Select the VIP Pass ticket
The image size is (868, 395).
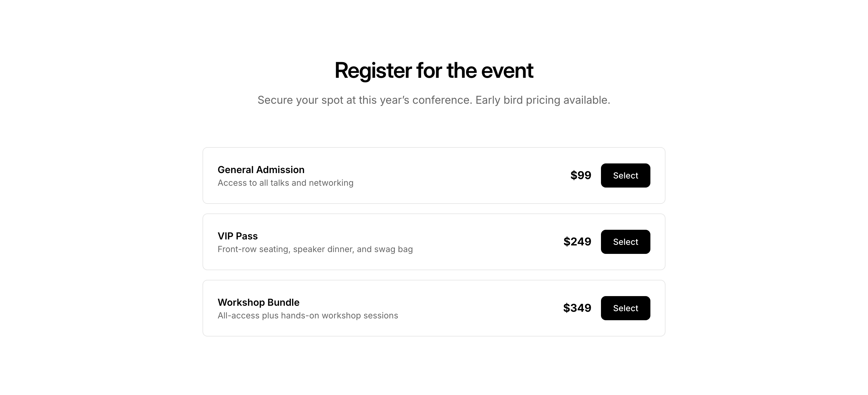point(625,242)
